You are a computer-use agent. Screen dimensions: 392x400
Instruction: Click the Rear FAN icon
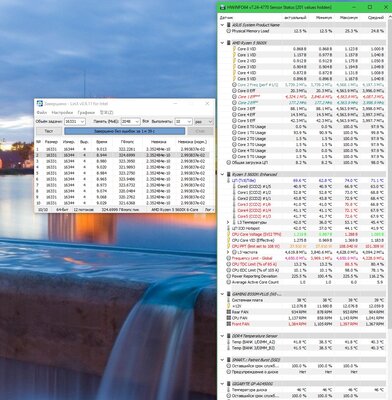[228, 312]
